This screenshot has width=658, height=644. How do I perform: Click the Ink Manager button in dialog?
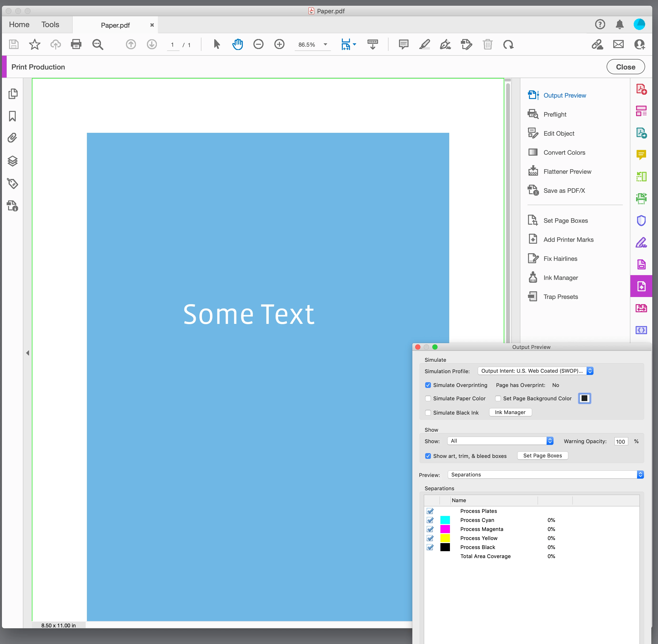pos(510,412)
